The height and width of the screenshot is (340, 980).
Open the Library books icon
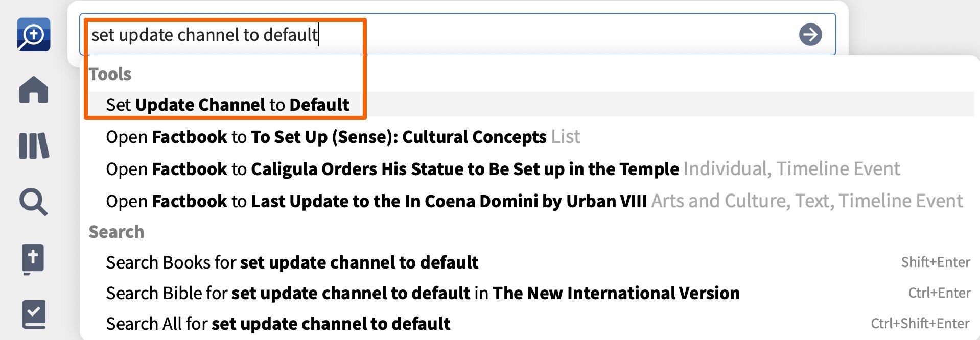tap(34, 146)
